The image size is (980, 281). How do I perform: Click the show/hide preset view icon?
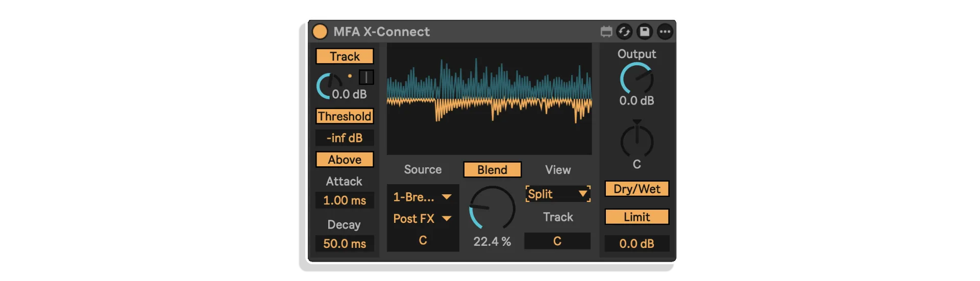[x=606, y=32]
